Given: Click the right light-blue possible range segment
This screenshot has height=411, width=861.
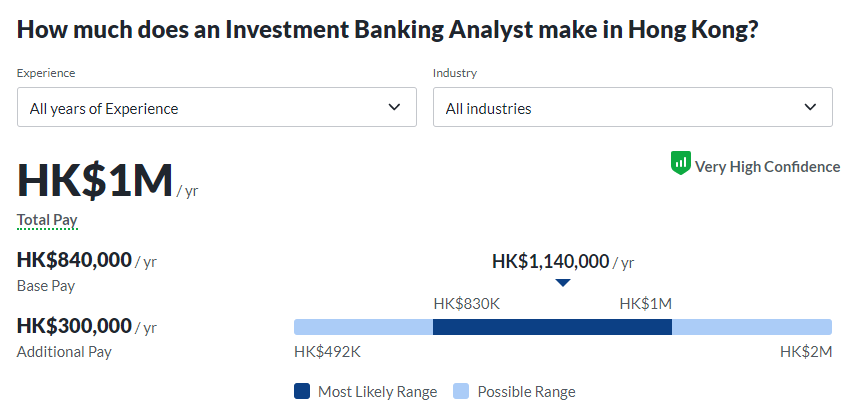Looking at the screenshot, I should pos(751,327).
